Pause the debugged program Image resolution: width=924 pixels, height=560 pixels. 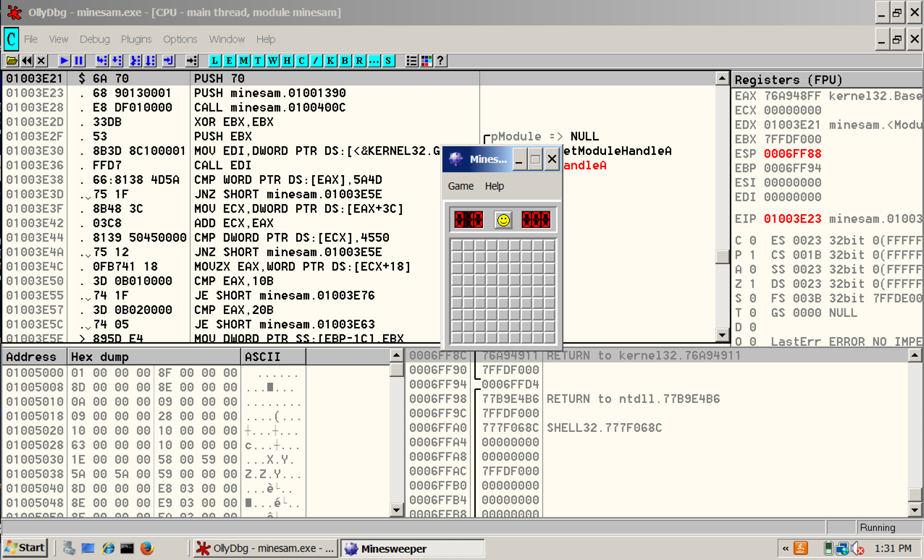(79, 61)
